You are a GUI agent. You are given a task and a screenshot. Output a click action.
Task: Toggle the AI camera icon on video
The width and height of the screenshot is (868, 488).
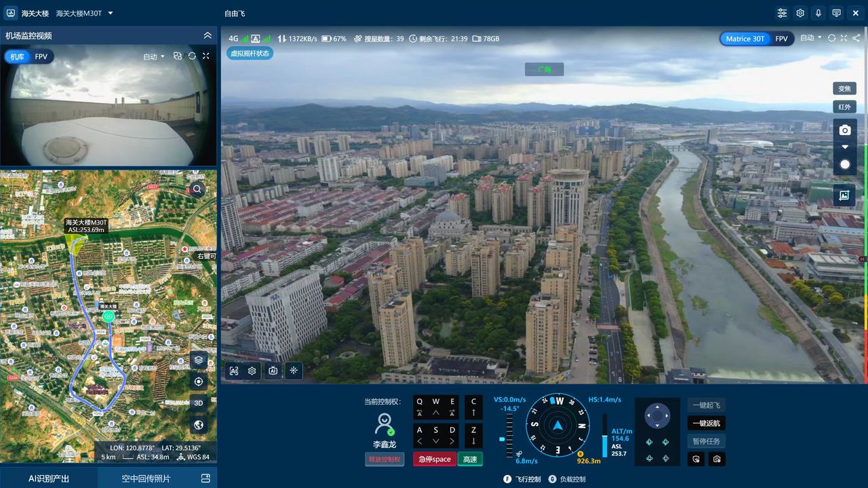tap(273, 371)
